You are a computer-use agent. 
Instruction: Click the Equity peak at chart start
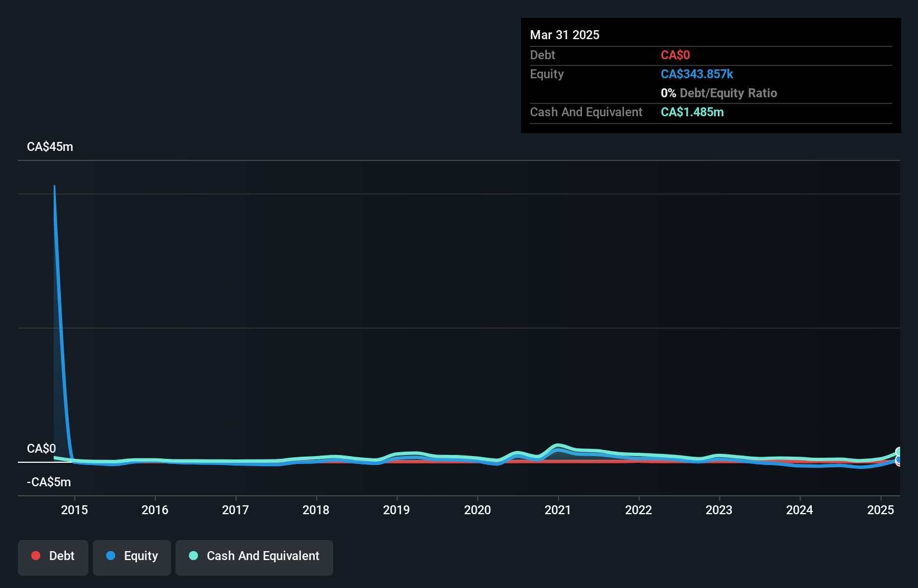pyautogui.click(x=54, y=186)
